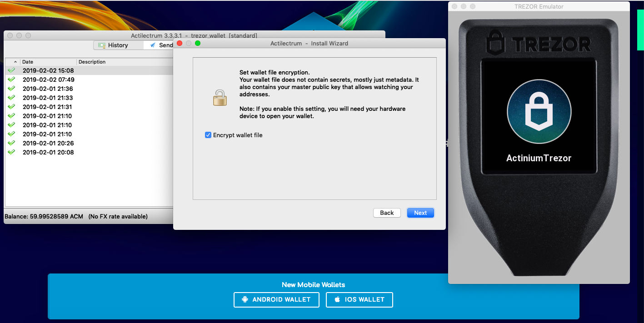Image resolution: width=644 pixels, height=323 pixels.
Task: Click the History tab icon
Action: [102, 45]
